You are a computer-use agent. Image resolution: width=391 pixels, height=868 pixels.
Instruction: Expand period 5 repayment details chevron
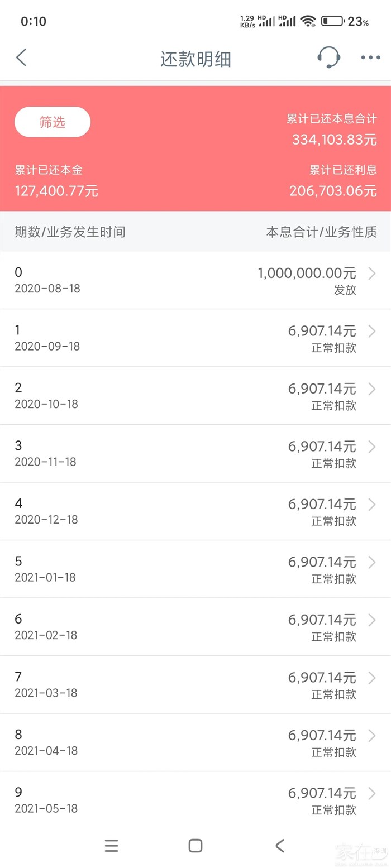click(373, 563)
